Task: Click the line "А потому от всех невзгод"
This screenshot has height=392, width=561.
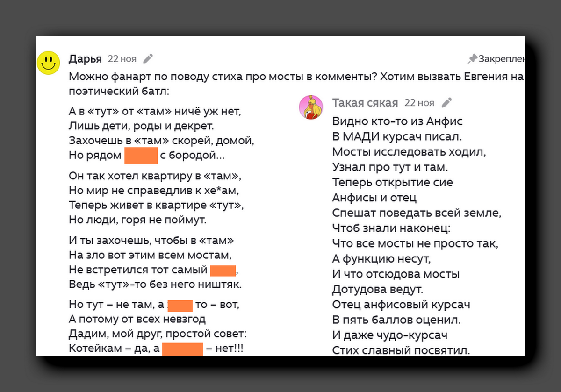Action: tap(137, 320)
